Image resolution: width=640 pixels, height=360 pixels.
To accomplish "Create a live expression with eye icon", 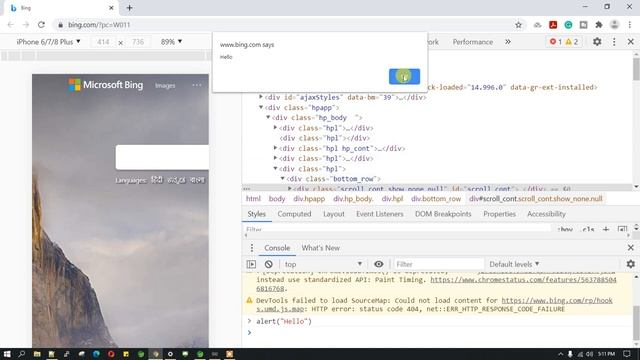I will [378, 264].
